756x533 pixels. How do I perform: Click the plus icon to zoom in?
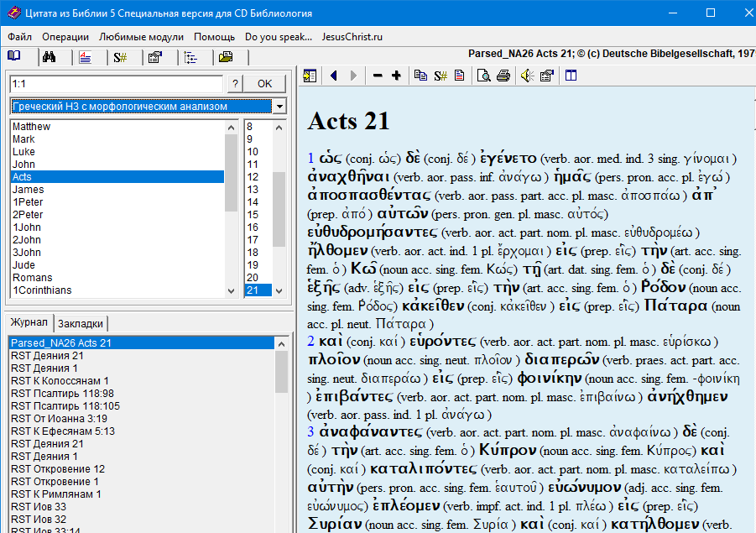point(396,76)
